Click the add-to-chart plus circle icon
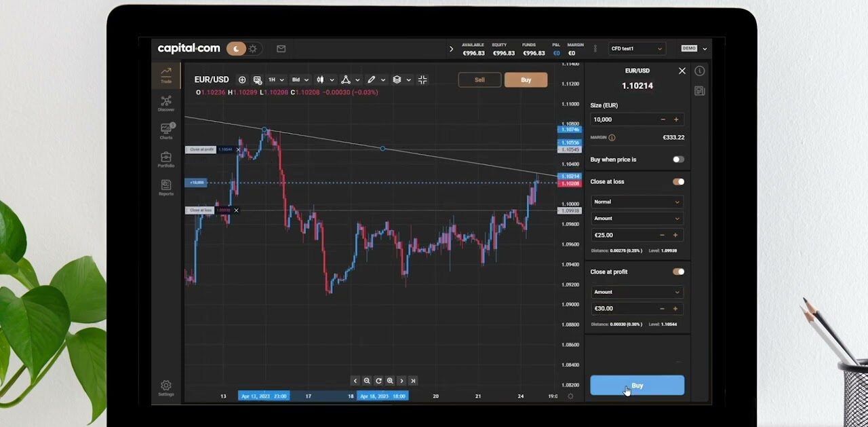The width and height of the screenshot is (868, 427). (x=242, y=79)
